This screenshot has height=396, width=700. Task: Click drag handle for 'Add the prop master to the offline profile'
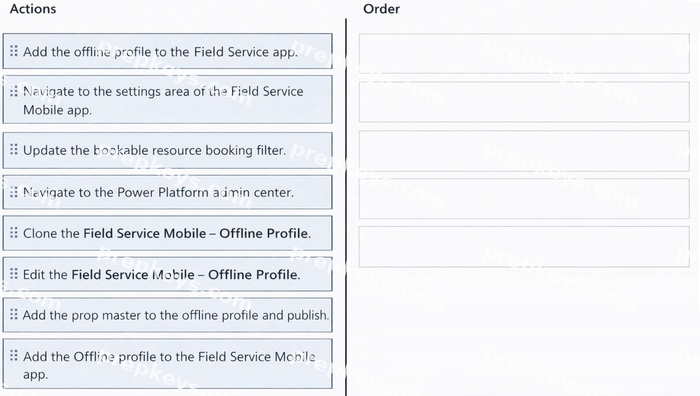14,314
